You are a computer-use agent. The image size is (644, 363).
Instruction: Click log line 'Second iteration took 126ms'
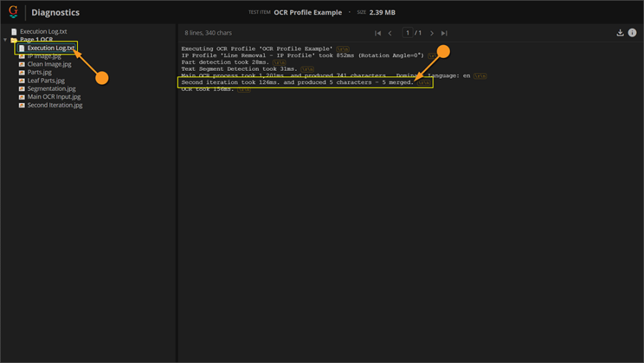(x=298, y=82)
